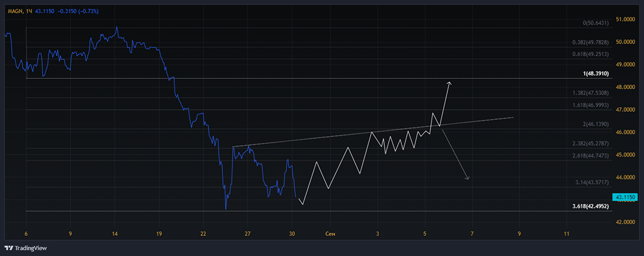Viewport: 644px width, 256px height.
Task: Click the Fibonacci level 1.618(46.9993) label
Action: [591, 105]
